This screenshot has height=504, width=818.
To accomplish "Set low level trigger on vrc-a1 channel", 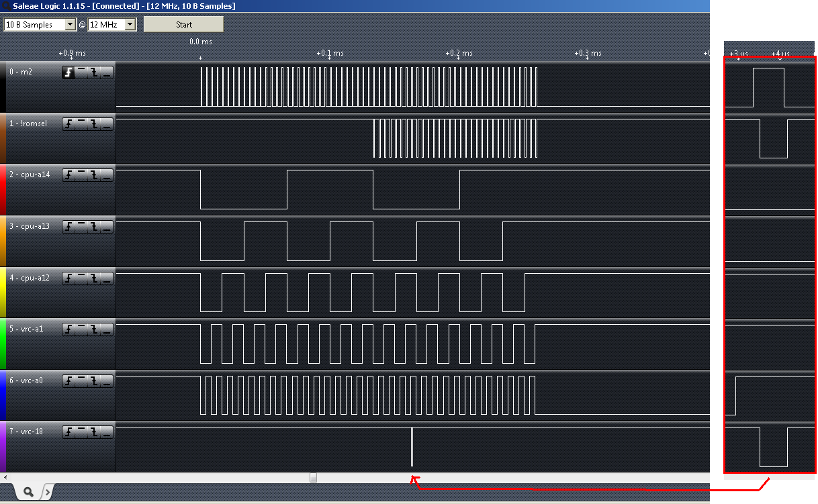I will click(107, 329).
